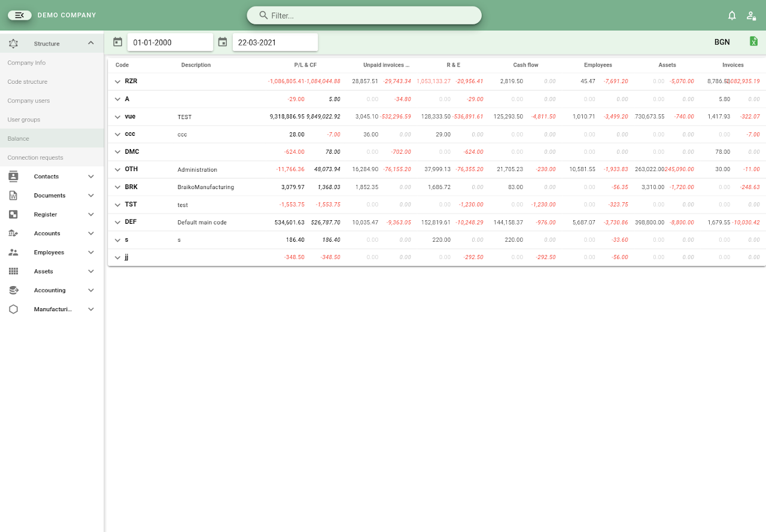This screenshot has height=532, width=766.
Task: Click the end date calendar icon
Action: (x=223, y=42)
